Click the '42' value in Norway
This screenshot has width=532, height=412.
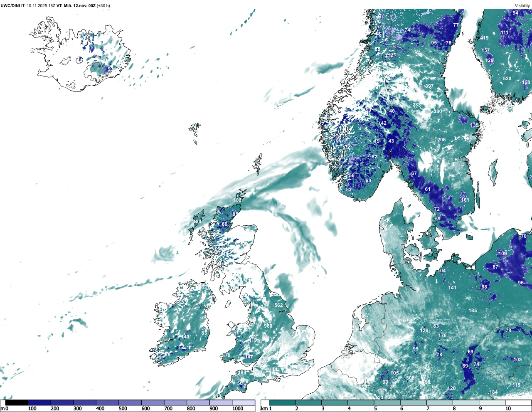point(384,123)
